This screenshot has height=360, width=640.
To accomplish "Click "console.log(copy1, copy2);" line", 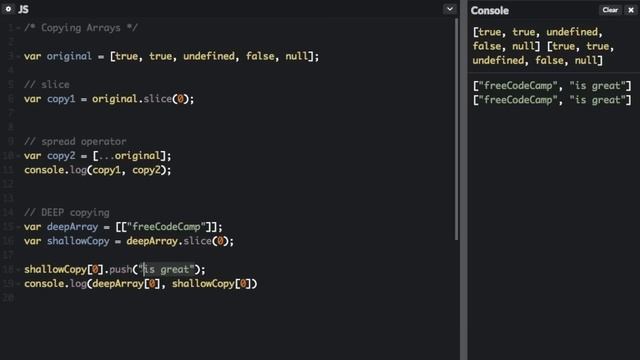I will 98,170.
